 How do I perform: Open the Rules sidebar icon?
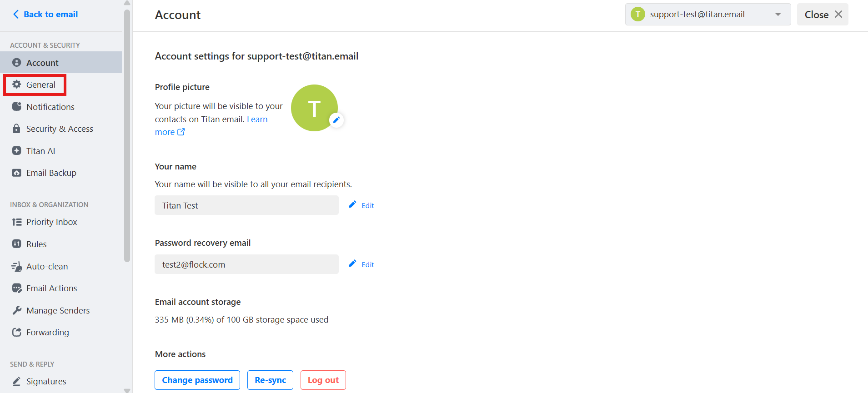click(17, 244)
